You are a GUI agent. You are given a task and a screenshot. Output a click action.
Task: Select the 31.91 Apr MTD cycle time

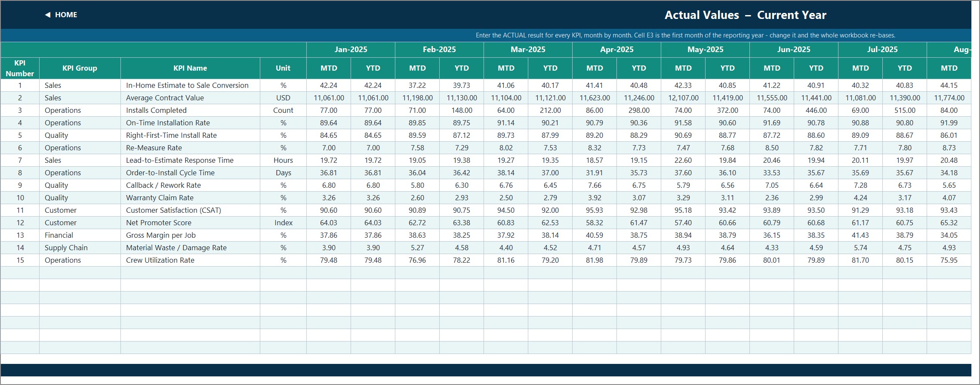595,173
